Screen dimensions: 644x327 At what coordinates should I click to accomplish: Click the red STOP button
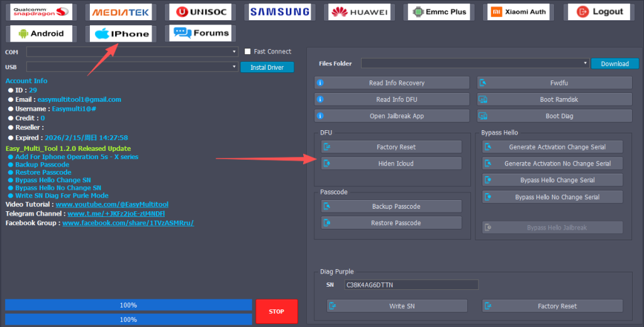277,311
